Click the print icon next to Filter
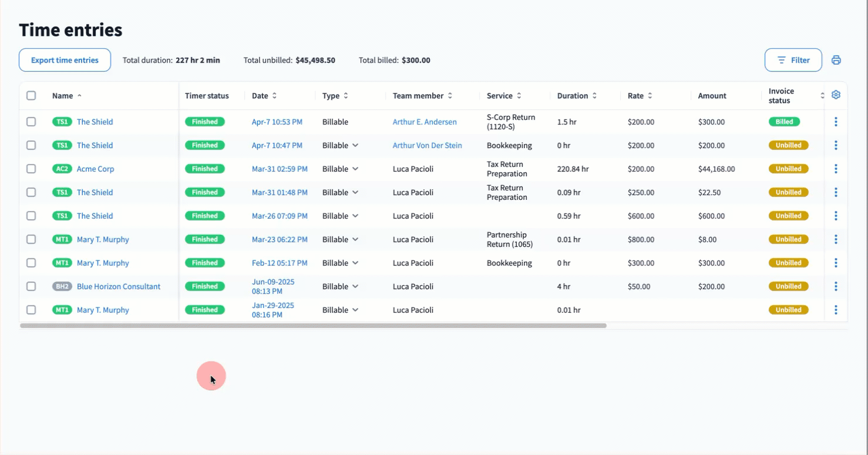Image resolution: width=868 pixels, height=455 pixels. pos(836,60)
